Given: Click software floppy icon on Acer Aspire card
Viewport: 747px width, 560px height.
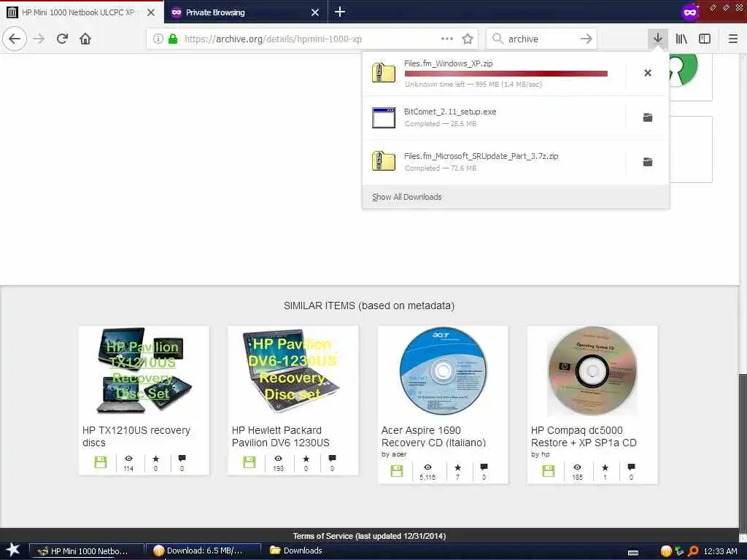Looking at the screenshot, I should (397, 471).
